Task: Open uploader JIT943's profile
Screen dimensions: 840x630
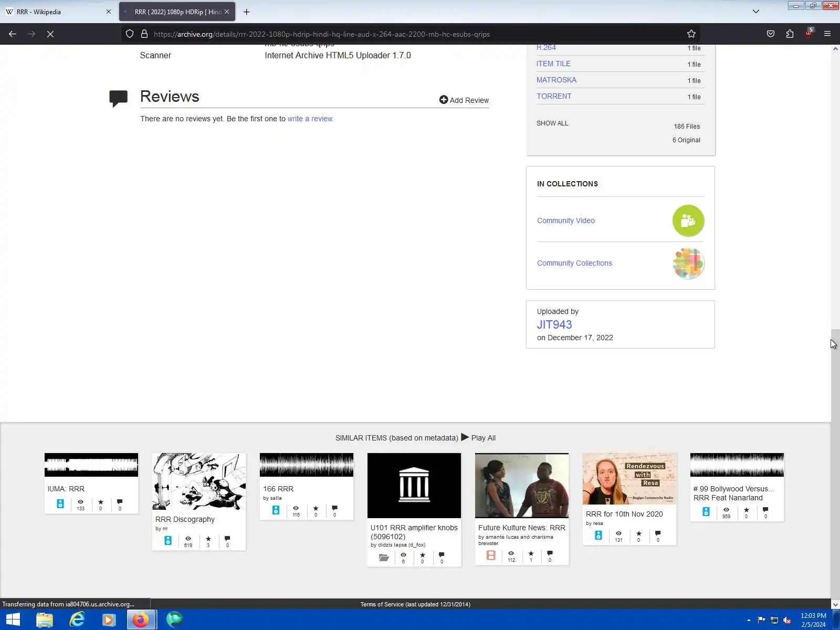Action: coord(554,324)
